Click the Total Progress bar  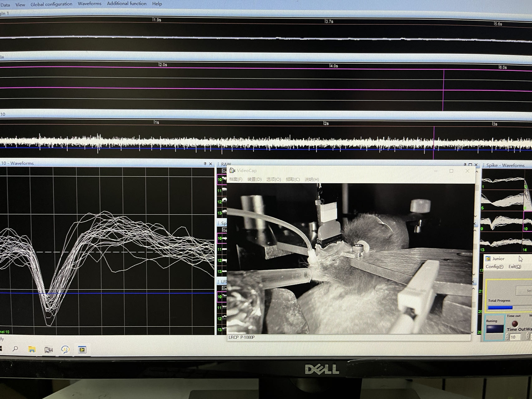(x=500, y=308)
